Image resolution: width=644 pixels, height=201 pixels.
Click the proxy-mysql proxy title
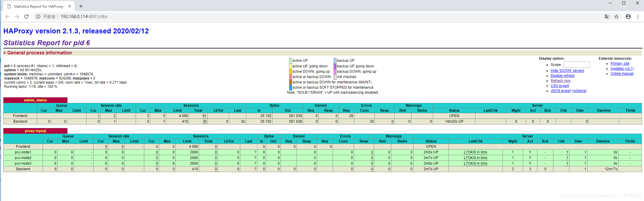click(x=35, y=131)
